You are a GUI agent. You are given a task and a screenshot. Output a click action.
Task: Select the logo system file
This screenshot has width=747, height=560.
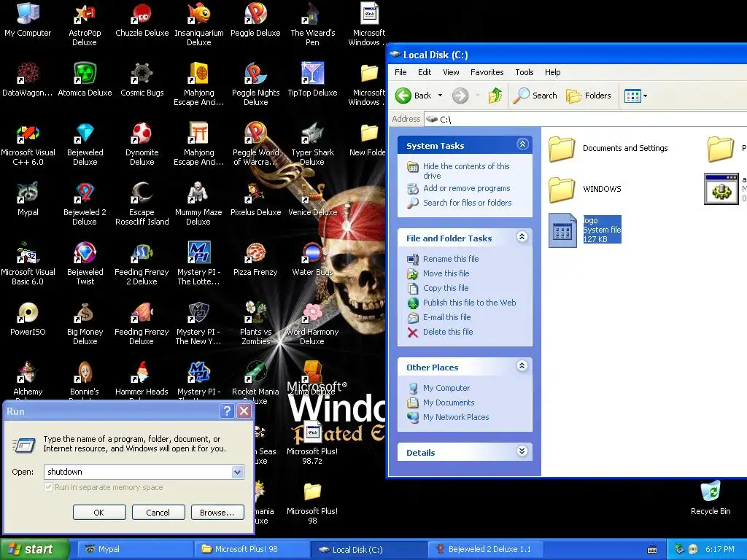[x=585, y=230]
